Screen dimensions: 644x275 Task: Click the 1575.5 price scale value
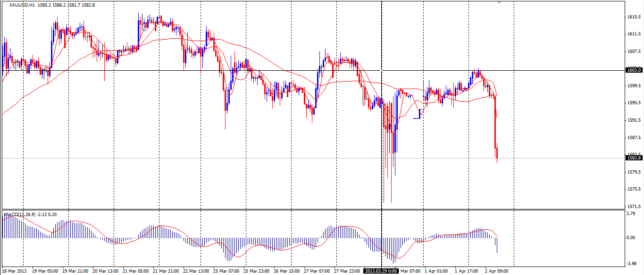click(634, 189)
